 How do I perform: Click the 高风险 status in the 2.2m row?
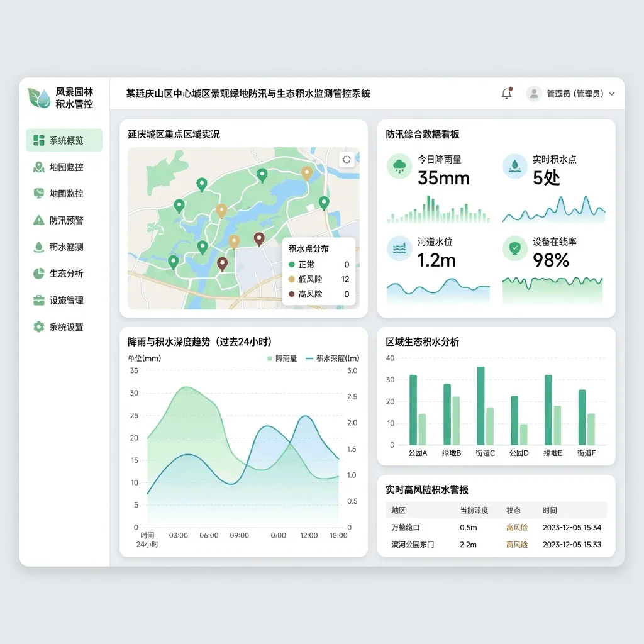click(517, 545)
